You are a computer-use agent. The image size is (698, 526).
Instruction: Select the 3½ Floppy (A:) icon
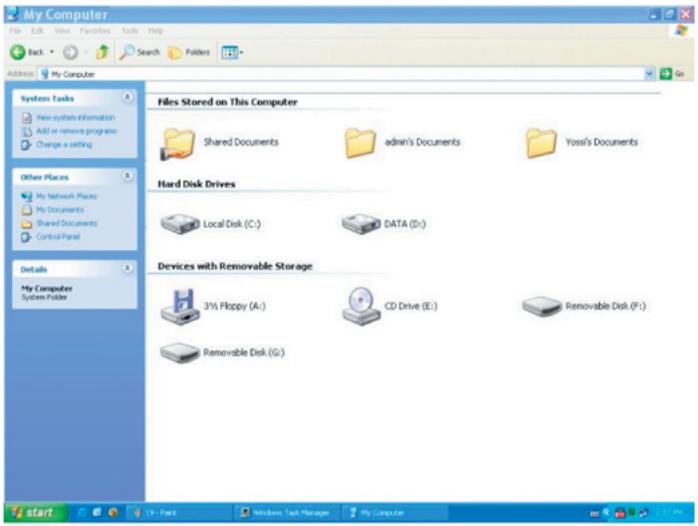180,307
